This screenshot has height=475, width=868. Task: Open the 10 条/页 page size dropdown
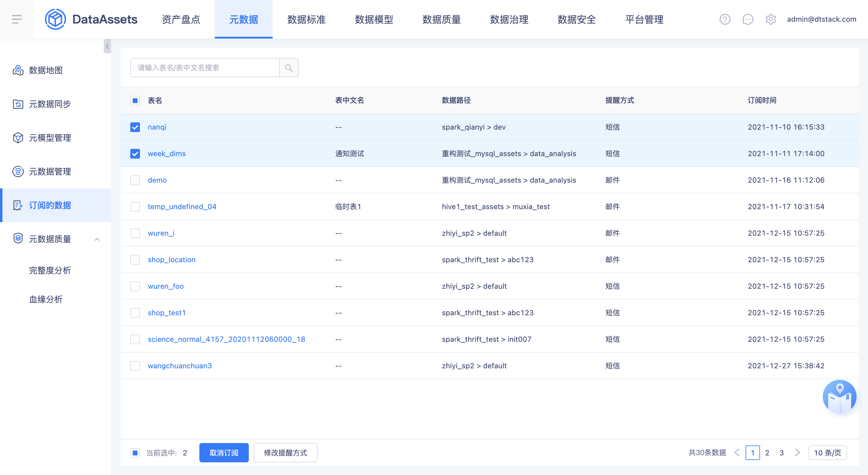coord(827,452)
